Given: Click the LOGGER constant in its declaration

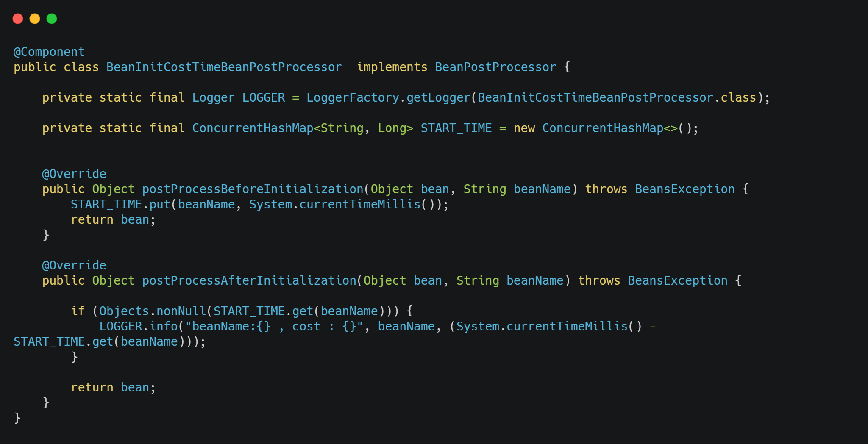Looking at the screenshot, I should tap(263, 97).
